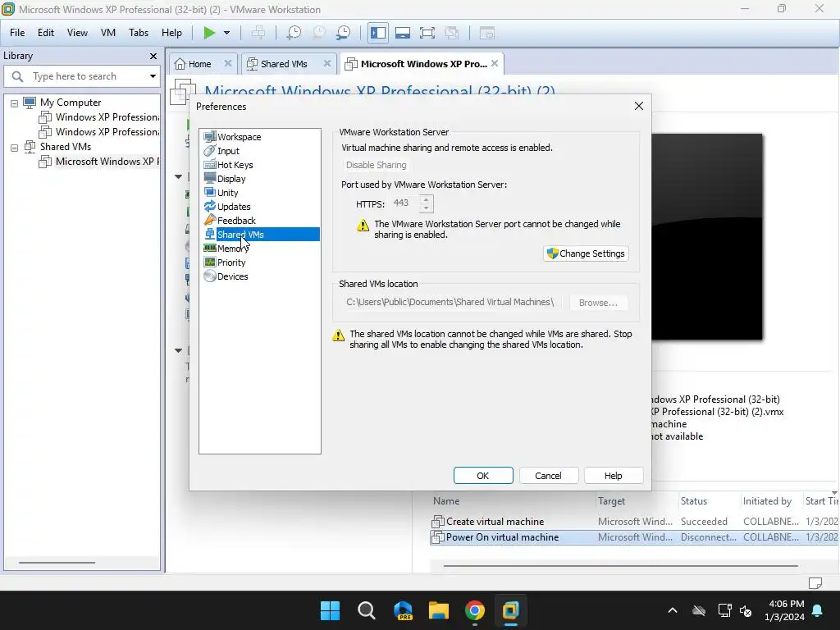Open Windows Start menu
This screenshot has width=840, height=630.
click(x=330, y=610)
